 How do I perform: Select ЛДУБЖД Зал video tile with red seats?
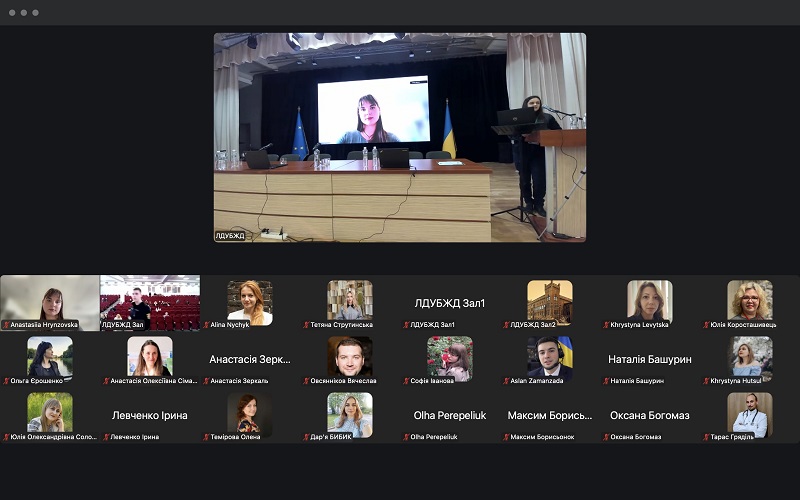coord(150,300)
